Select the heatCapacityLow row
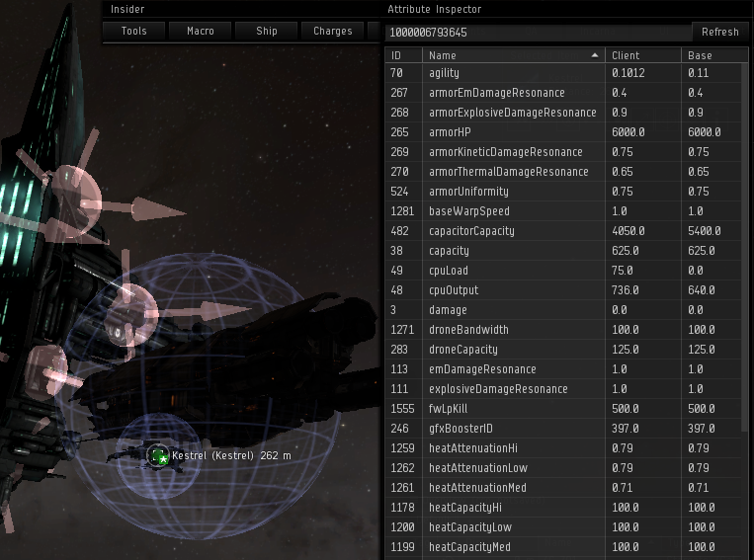This screenshot has height=560, width=754. [x=563, y=526]
